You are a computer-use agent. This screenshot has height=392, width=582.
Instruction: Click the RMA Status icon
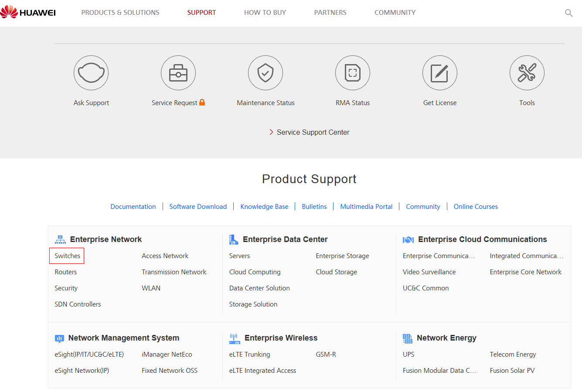pos(353,73)
